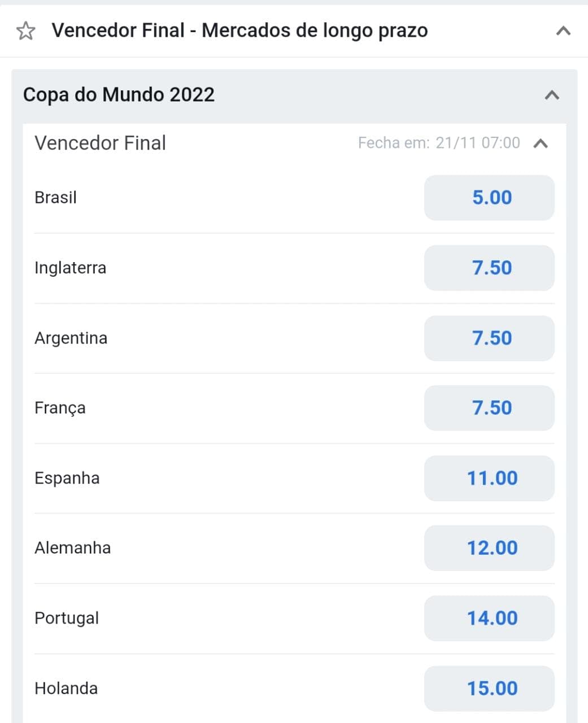Collapse the Vencedor Final - Mercados de longo prazo section
Screen dimensions: 588x723
[x=563, y=31]
